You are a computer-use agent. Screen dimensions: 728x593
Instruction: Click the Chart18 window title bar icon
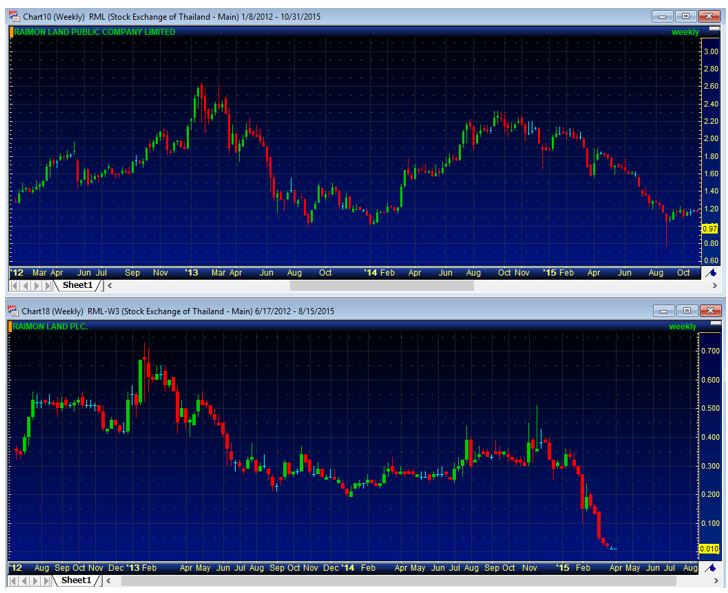point(15,311)
